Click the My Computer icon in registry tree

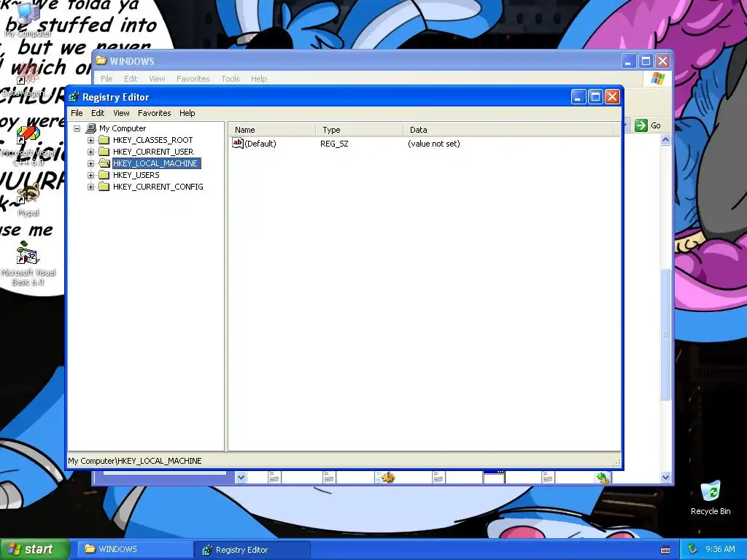[x=91, y=128]
